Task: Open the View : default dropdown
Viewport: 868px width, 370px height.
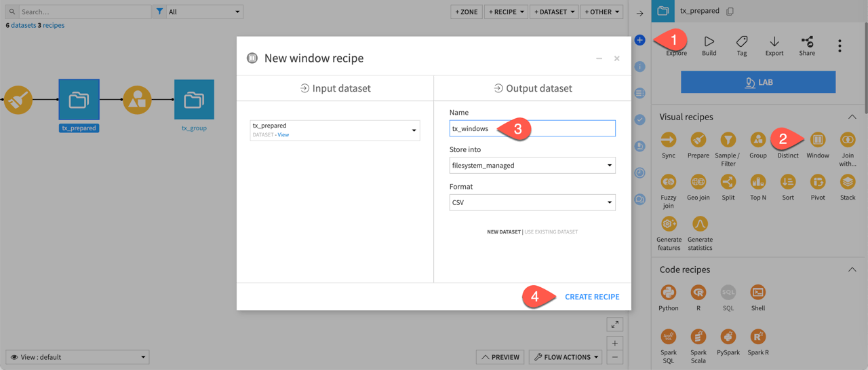Action: click(77, 356)
